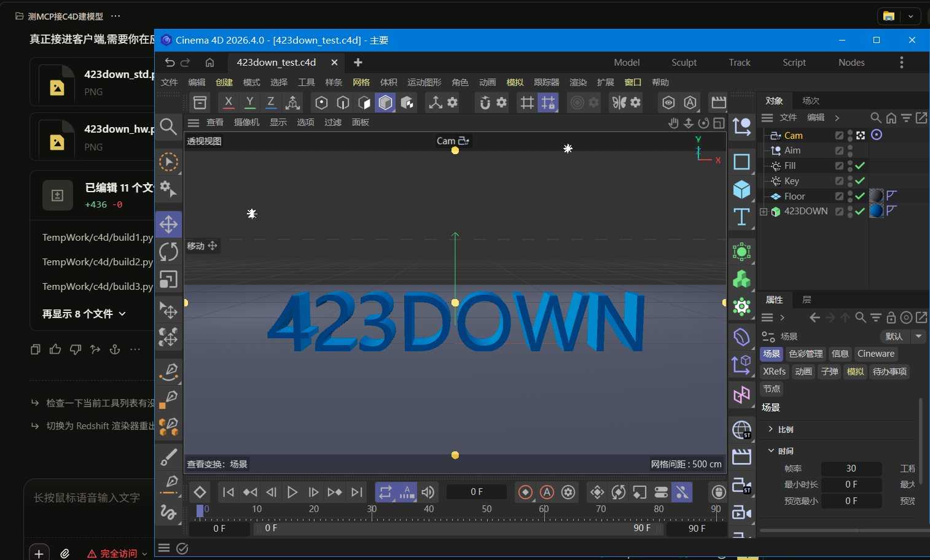Viewport: 930px width, 560px height.
Task: Go to start of timeline
Action: (229, 492)
